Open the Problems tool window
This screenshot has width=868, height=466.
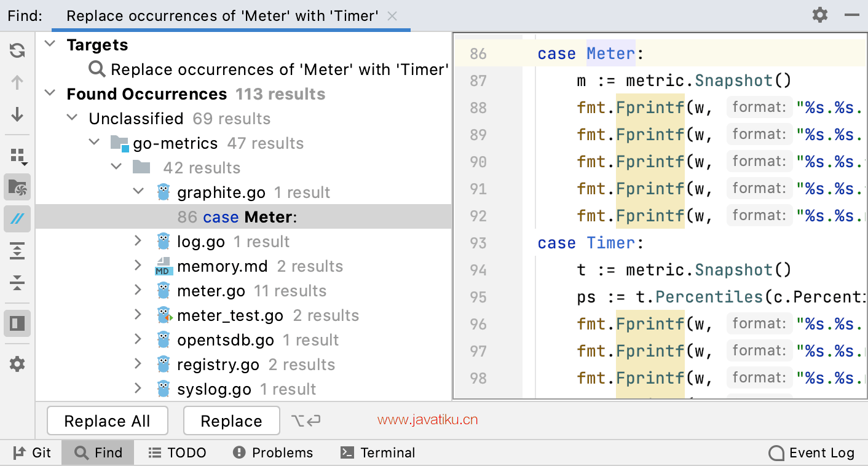click(x=273, y=453)
